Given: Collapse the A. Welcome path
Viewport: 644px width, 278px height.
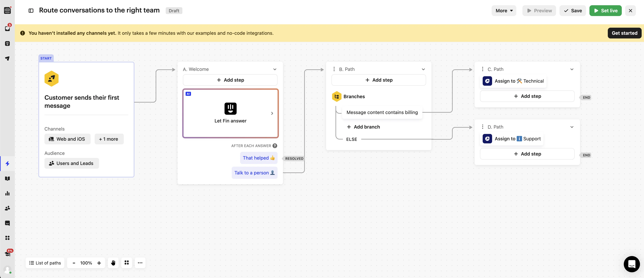Looking at the screenshot, I should 275,69.
